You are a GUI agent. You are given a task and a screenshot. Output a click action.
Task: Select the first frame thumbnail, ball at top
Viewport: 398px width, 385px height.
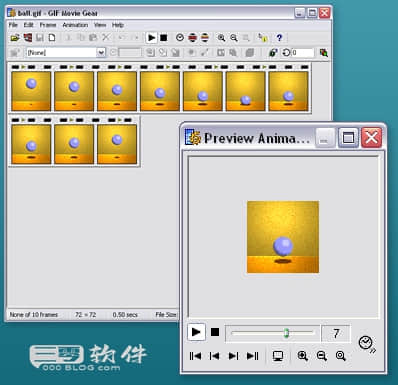point(31,91)
